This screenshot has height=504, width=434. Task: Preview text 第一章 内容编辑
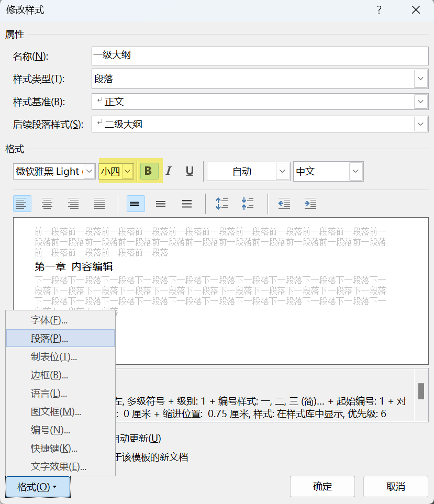[74, 266]
